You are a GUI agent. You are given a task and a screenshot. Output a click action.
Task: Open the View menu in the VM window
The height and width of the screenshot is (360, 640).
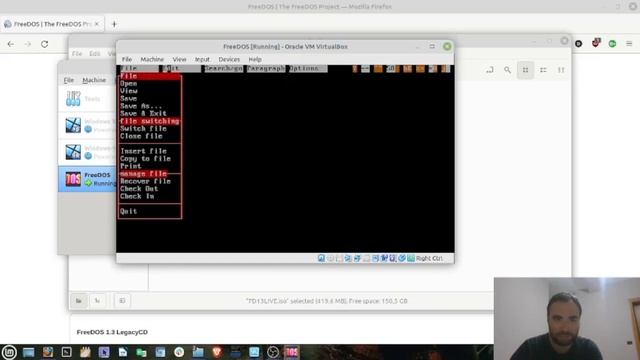point(179,59)
